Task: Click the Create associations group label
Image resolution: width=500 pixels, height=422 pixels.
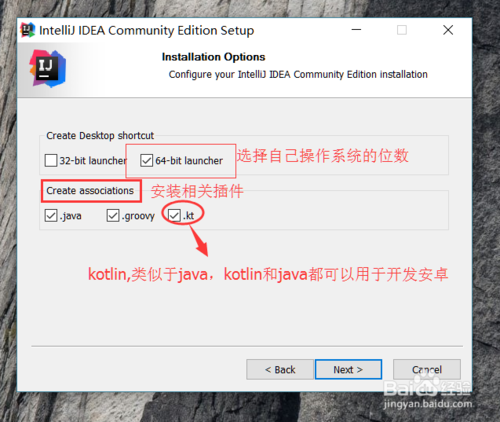Action: click(90, 191)
